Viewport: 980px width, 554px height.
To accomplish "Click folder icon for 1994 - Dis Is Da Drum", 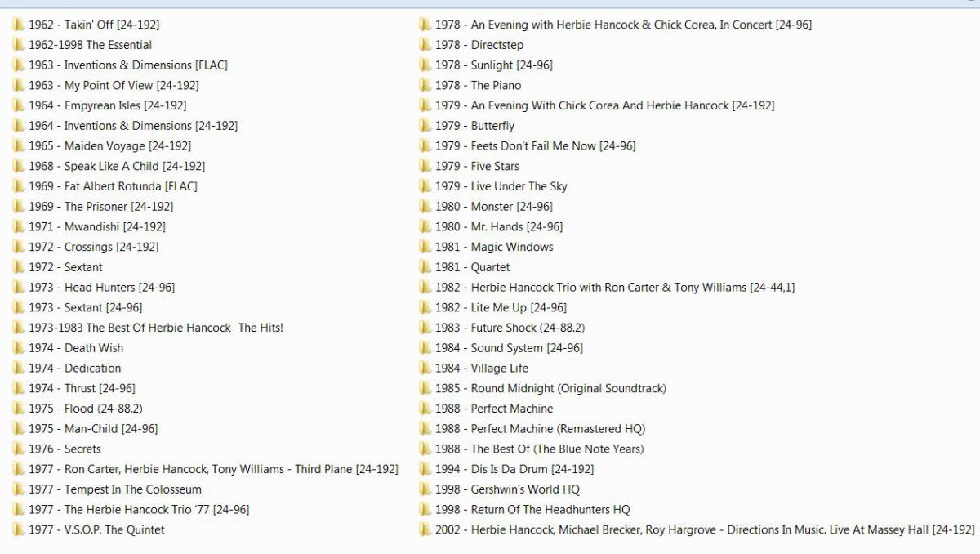I will [425, 469].
